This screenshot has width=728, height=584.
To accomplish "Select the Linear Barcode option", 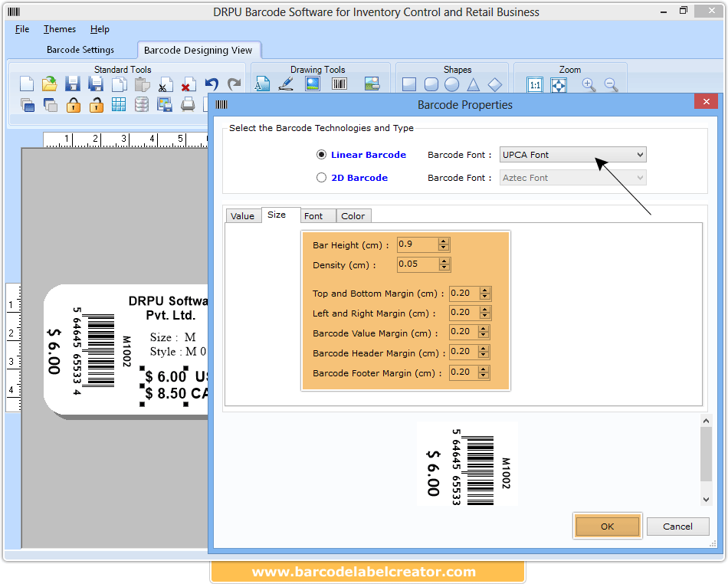I will pos(321,155).
